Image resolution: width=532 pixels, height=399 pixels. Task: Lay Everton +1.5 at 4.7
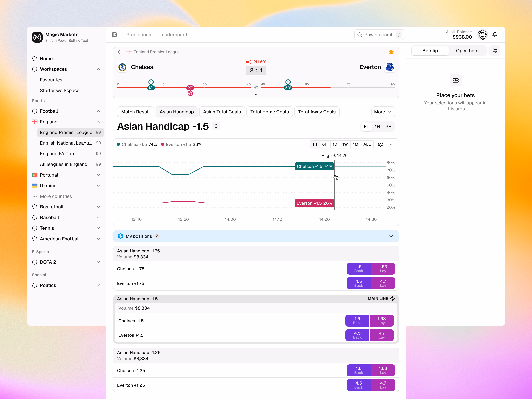[381, 335]
